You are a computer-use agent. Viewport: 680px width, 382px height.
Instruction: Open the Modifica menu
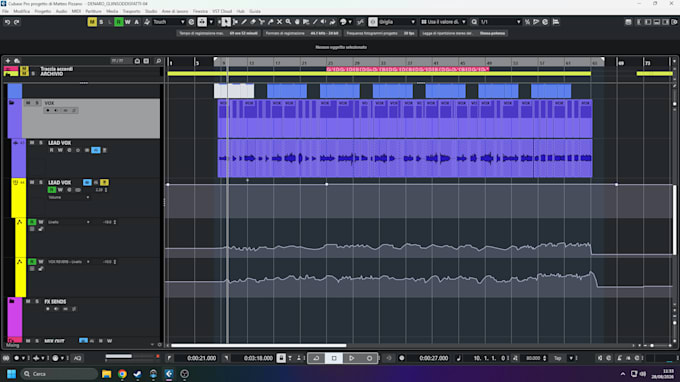[x=22, y=11]
